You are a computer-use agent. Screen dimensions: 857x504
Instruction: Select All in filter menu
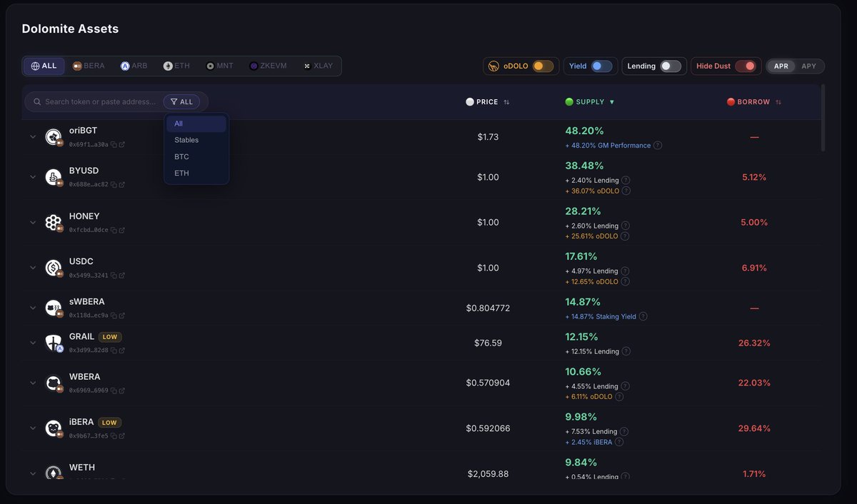click(x=196, y=124)
